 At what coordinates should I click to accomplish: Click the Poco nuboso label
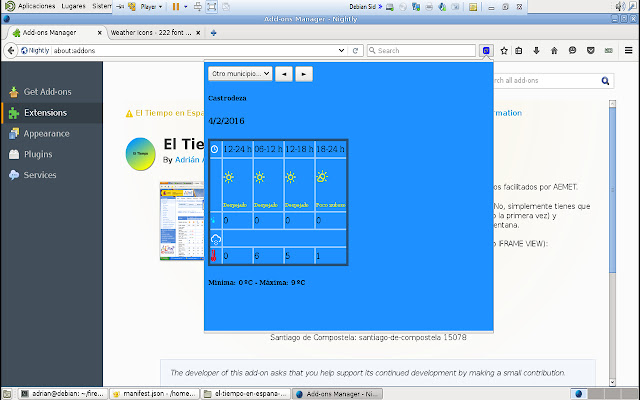331,205
